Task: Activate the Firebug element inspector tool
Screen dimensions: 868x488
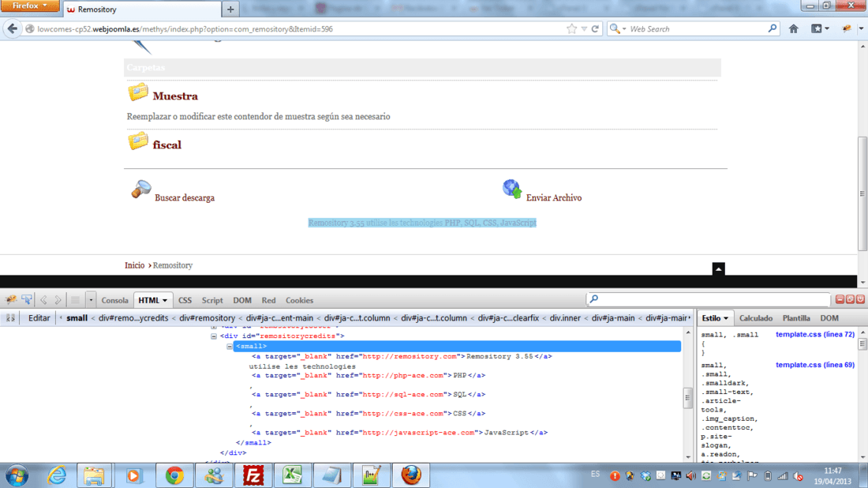Action: [x=27, y=299]
